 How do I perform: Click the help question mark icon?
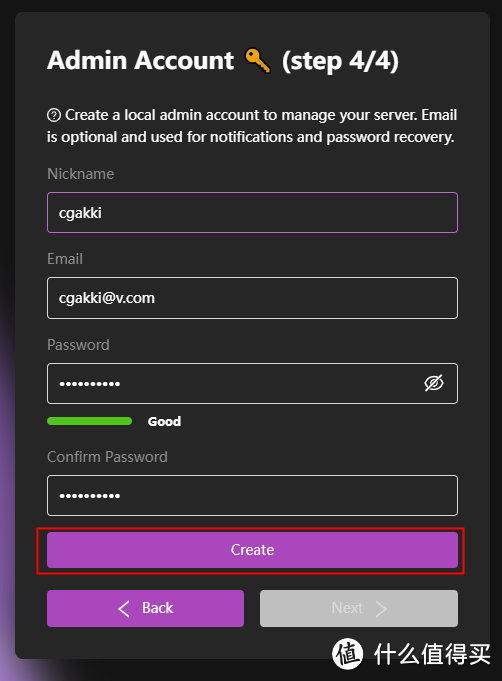(54, 116)
